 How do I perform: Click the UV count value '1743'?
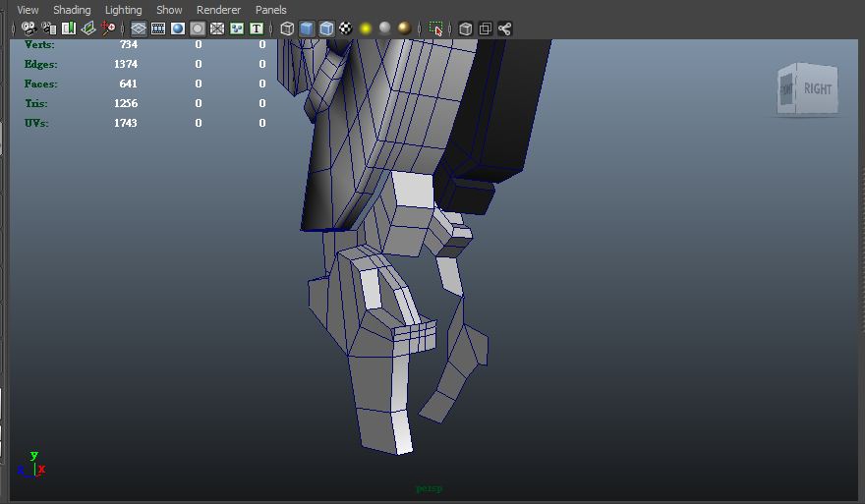(x=126, y=123)
